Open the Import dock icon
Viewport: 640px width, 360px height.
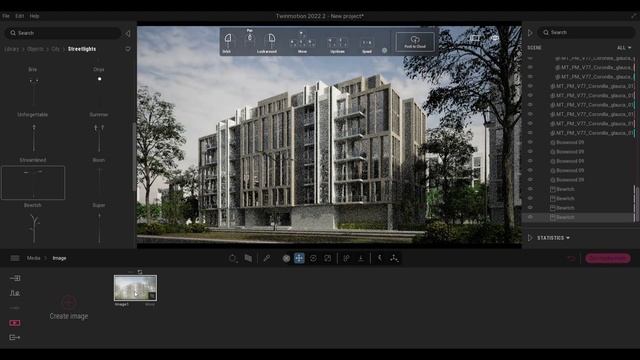point(15,278)
